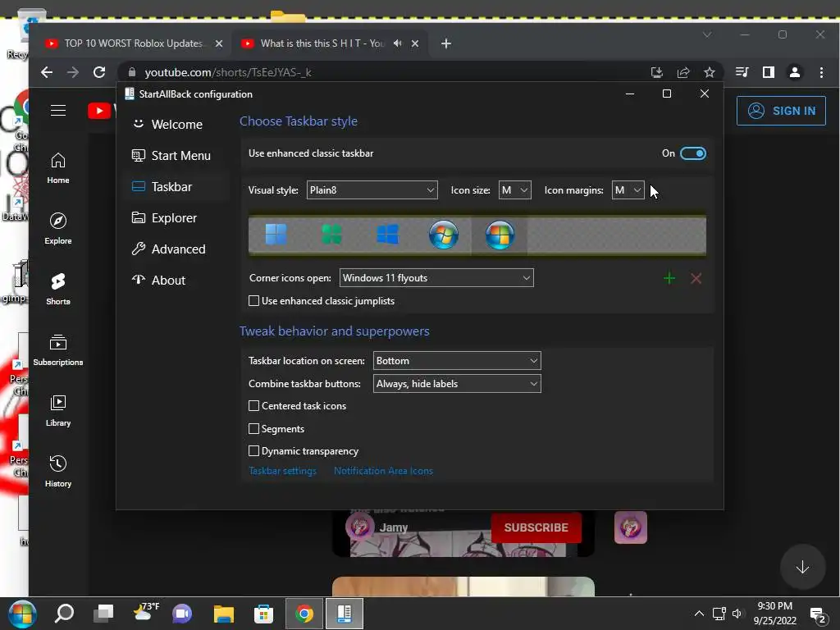Open the YouTube hamburger guide menu
The width and height of the screenshot is (840, 630).
click(x=58, y=111)
